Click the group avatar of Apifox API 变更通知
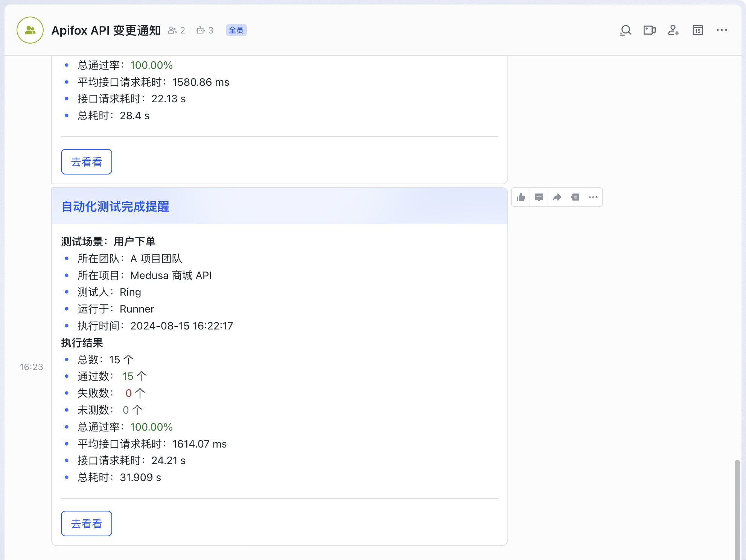 click(29, 30)
